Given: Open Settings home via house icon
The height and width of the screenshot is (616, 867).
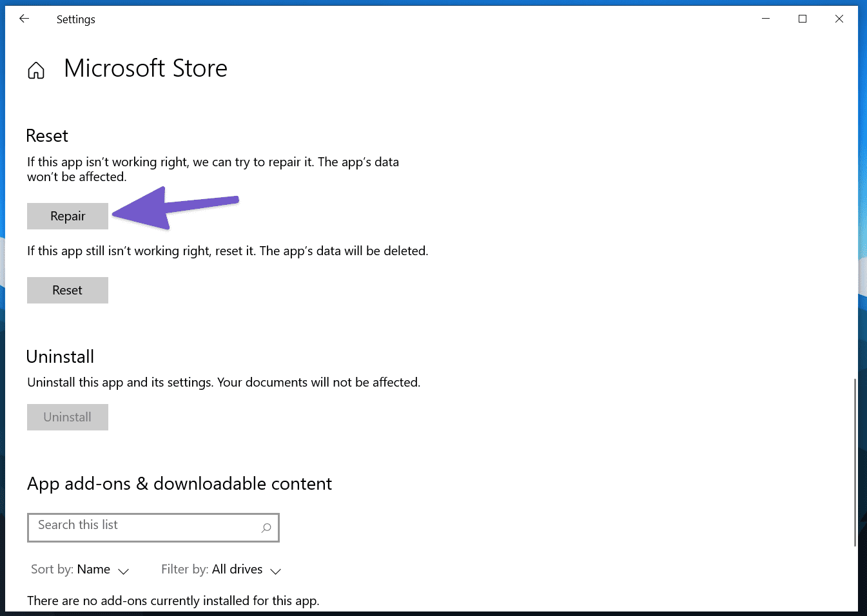Looking at the screenshot, I should (36, 70).
